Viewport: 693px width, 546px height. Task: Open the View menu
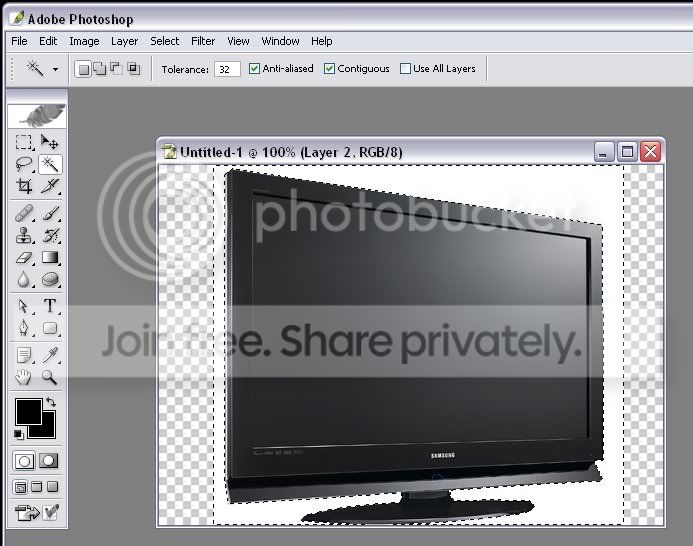click(238, 41)
